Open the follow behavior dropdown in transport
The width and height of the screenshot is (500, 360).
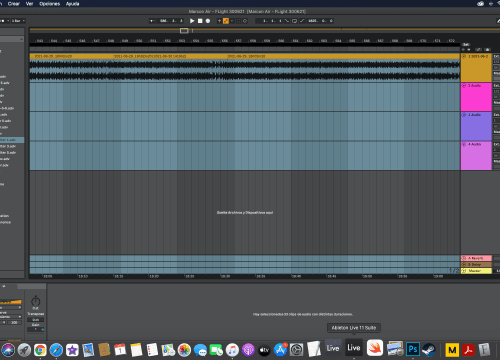click(x=152, y=21)
